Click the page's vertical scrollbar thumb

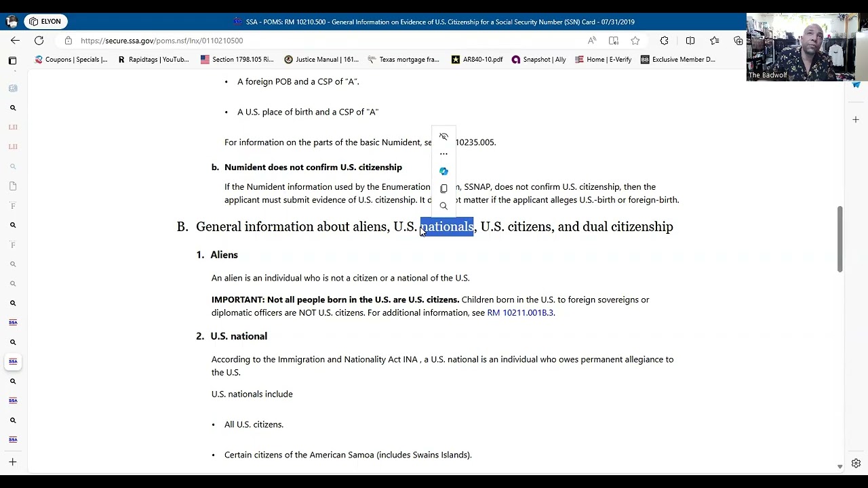840,239
